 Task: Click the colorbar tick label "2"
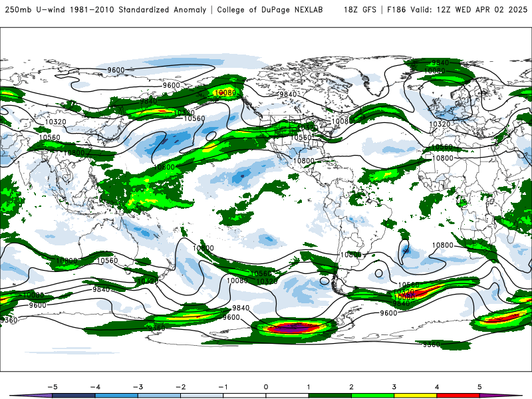click(351, 387)
